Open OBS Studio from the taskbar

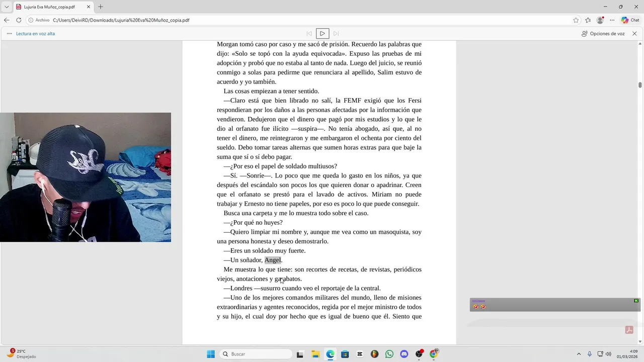click(x=419, y=354)
